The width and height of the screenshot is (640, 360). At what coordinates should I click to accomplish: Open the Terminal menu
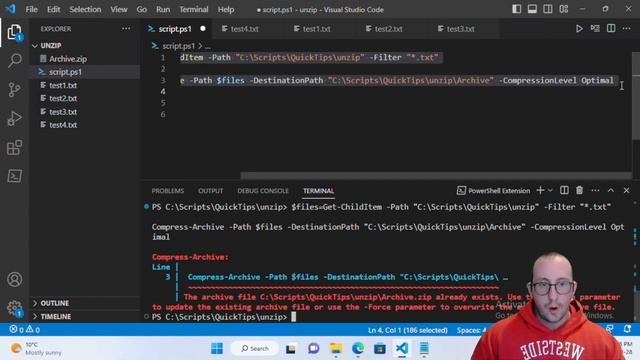coord(194,9)
